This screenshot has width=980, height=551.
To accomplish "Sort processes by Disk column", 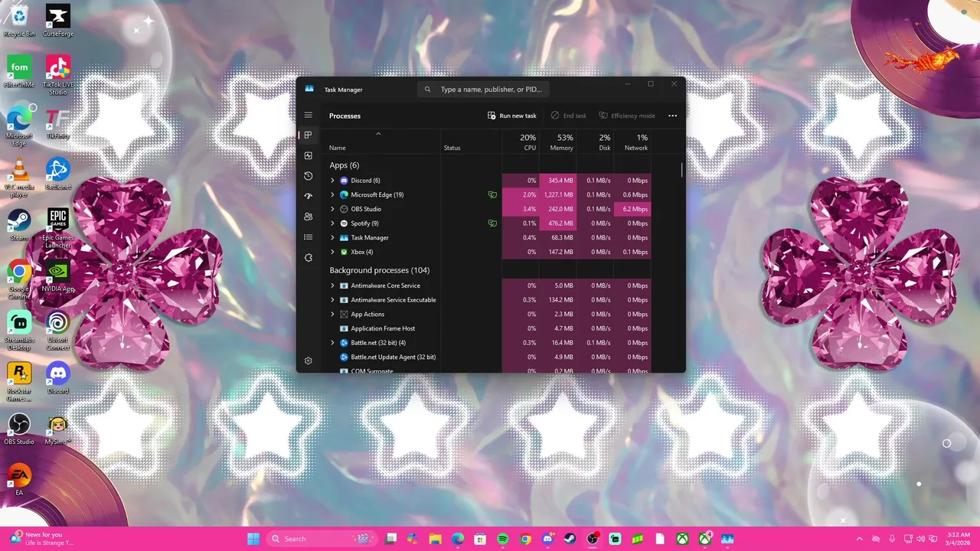I will (x=595, y=142).
